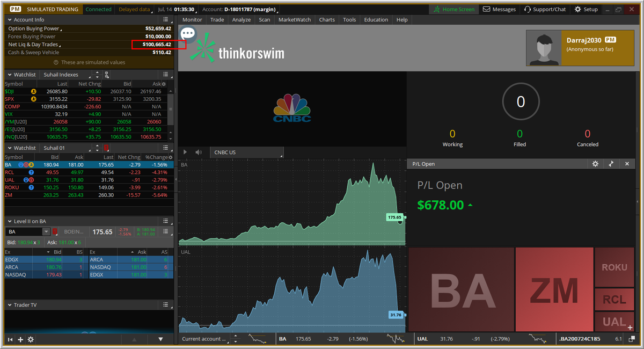Screen dimensions: 644x349
Task: Click the Darraj2030 profile avatar
Action: click(543, 48)
